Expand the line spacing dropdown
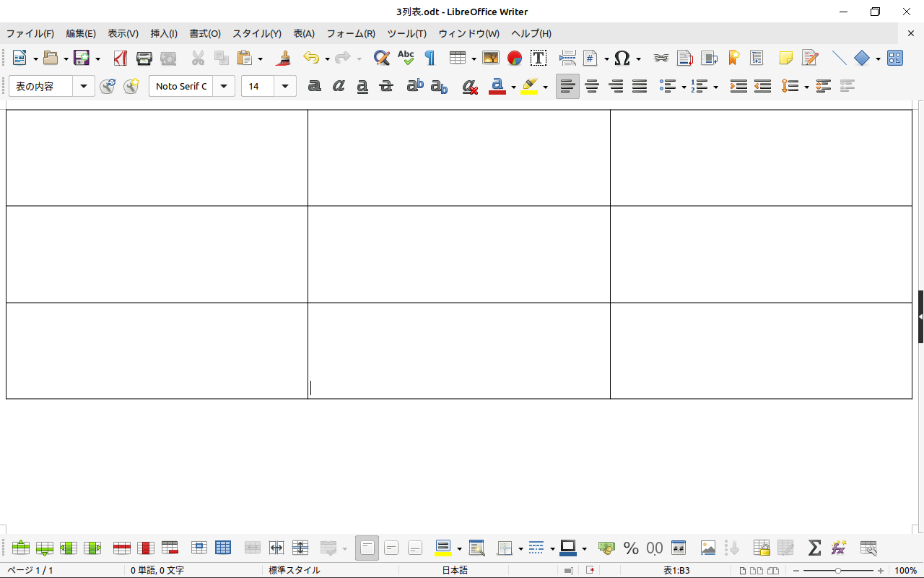The image size is (924, 578). (806, 87)
